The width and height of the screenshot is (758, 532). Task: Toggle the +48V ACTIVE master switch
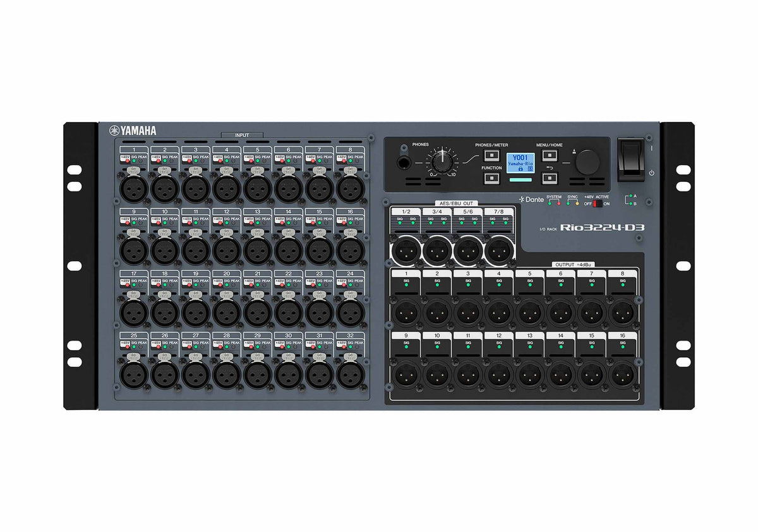tap(598, 203)
